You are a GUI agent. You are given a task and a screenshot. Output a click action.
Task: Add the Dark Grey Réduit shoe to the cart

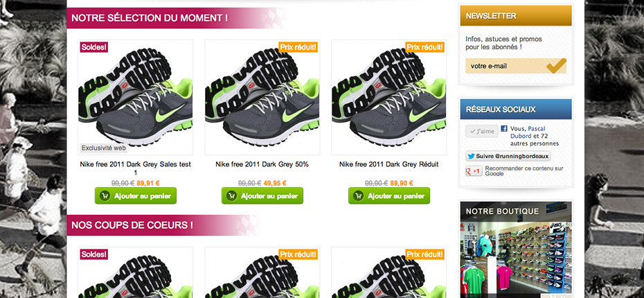389,195
